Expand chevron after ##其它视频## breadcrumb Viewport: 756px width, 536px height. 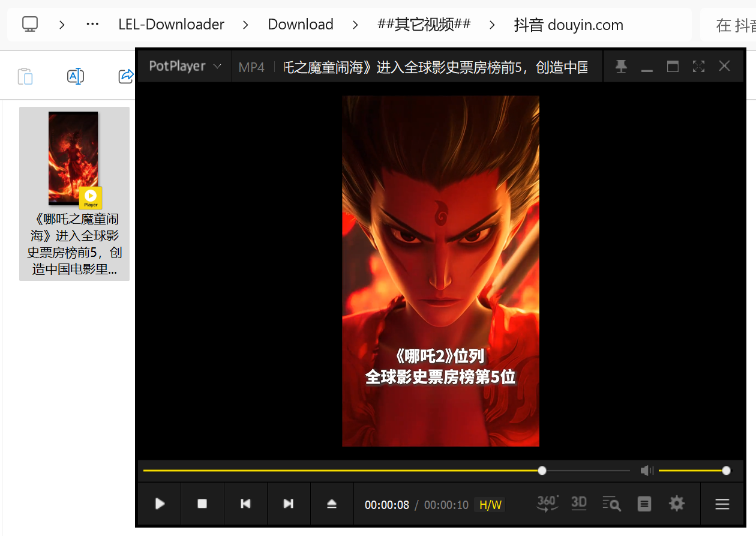[493, 25]
